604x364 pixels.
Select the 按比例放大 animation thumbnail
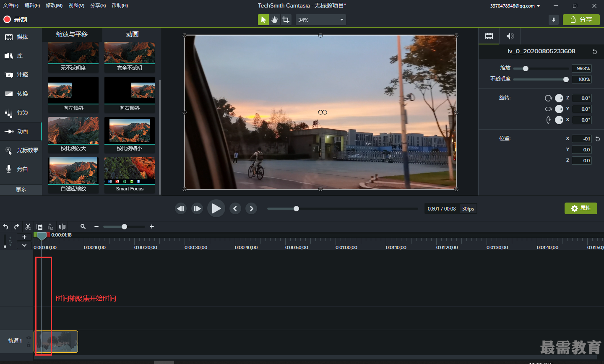pyautogui.click(x=73, y=135)
